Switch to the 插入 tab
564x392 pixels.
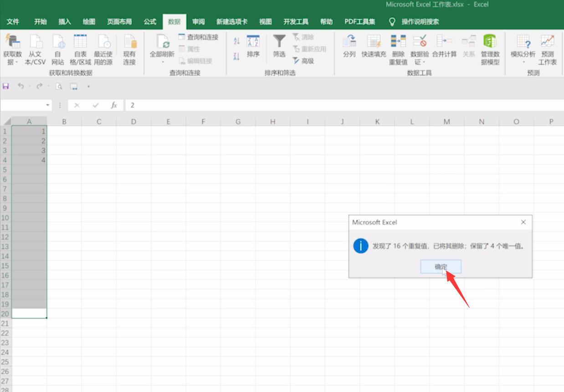coord(65,21)
